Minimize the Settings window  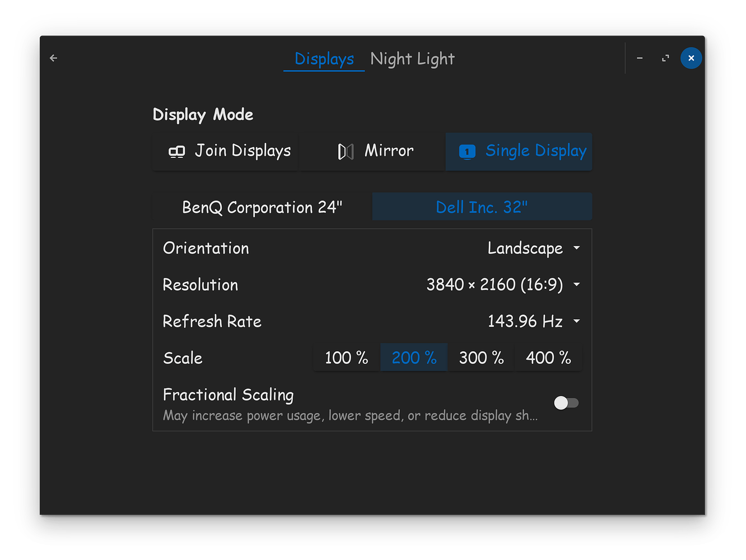[640, 58]
